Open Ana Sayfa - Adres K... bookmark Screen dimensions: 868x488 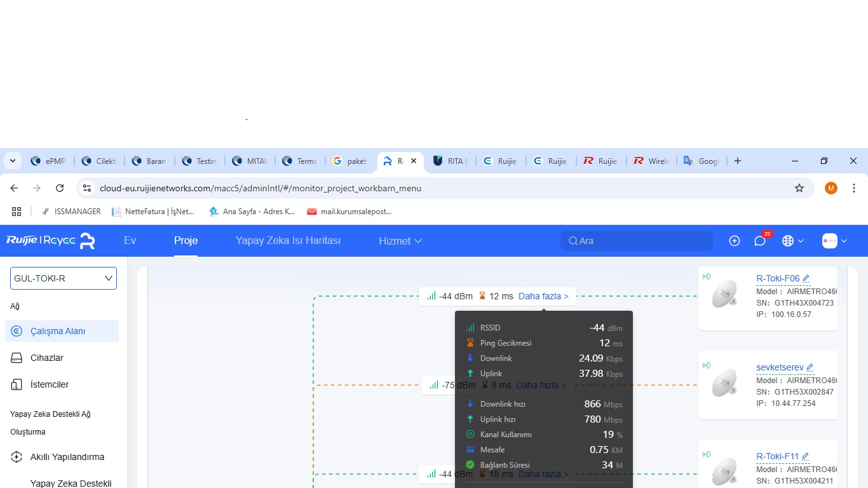point(252,212)
